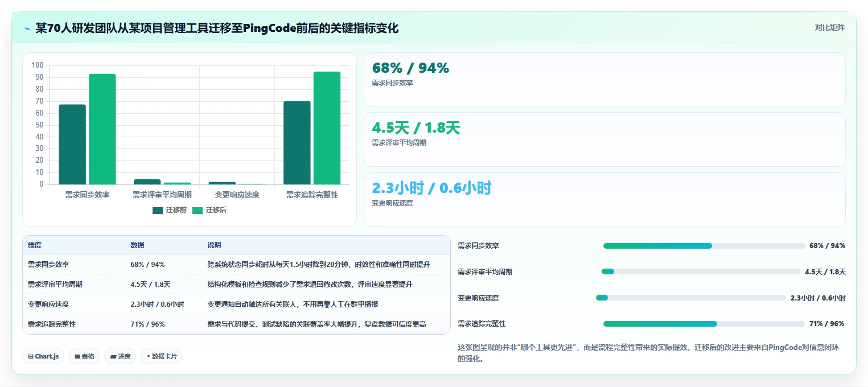The image size is (868, 387).
Task: Click the 4.5天 / 1.8天 data card value
Action: pyautogui.click(x=416, y=128)
